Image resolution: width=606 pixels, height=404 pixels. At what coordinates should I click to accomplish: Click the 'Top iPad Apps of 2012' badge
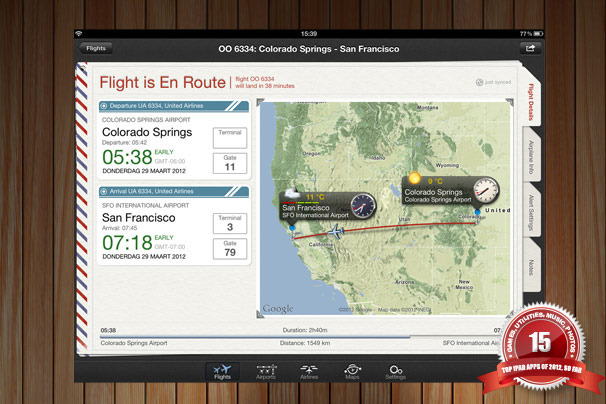(x=541, y=348)
